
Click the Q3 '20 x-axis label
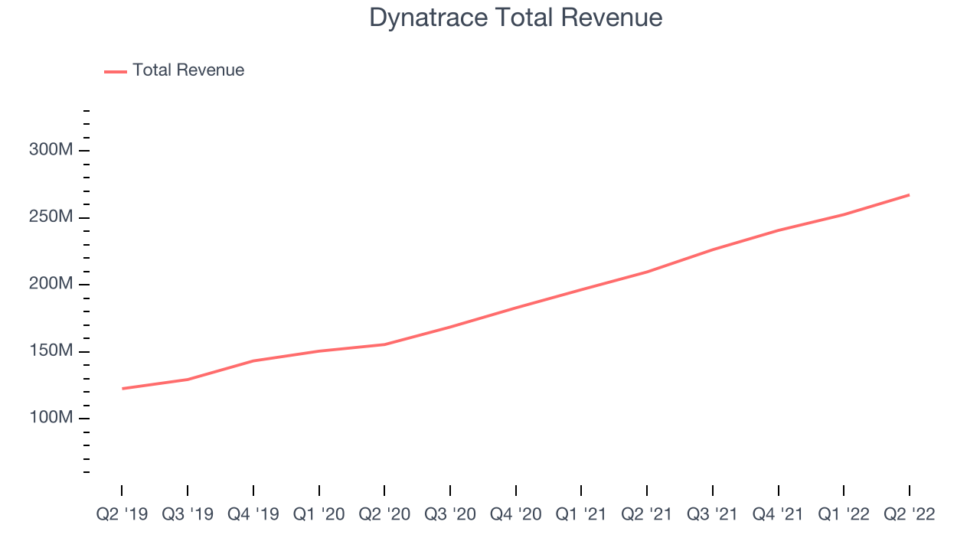450,514
